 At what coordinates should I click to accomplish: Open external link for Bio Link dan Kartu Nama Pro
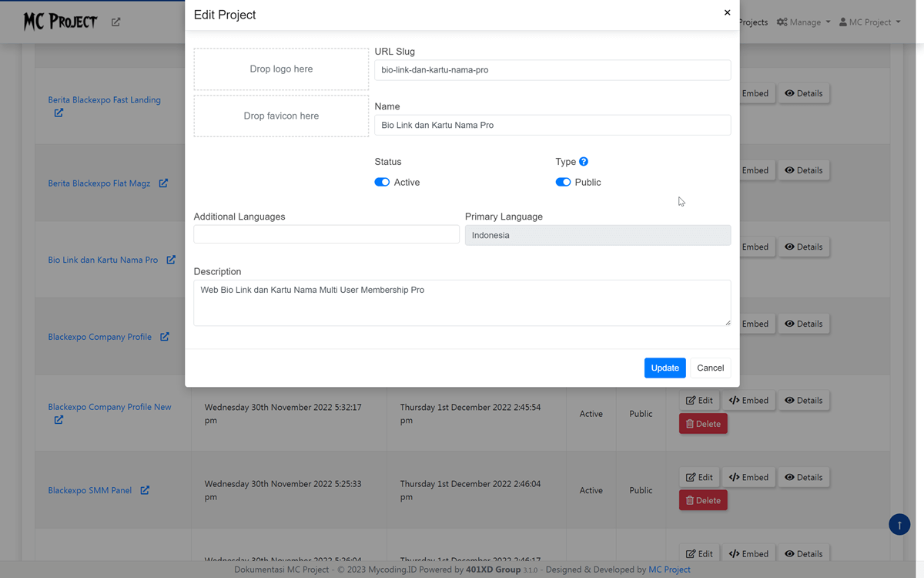(170, 260)
